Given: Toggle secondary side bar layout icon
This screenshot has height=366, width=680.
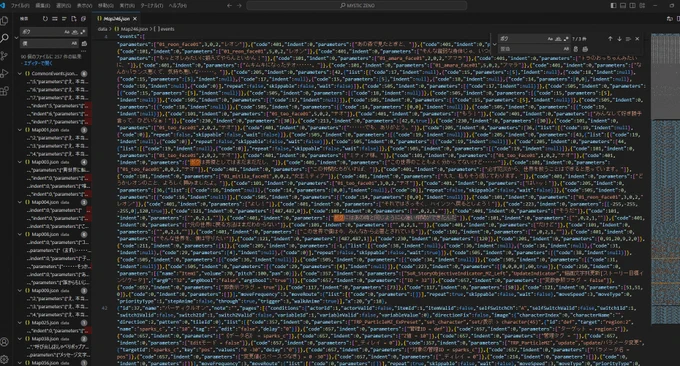Looking at the screenshot, I should coord(632,6).
